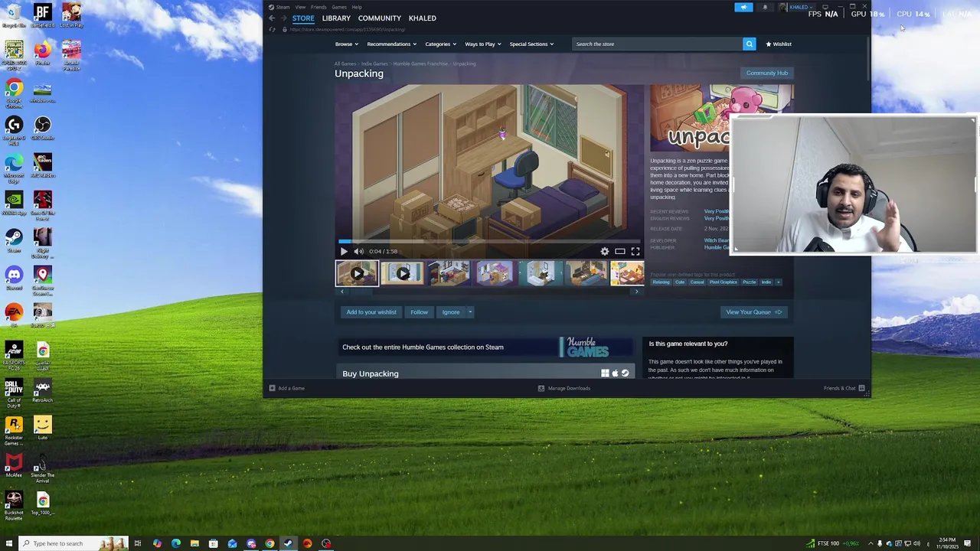Seek on the trailer progress bar
The height and width of the screenshot is (551, 980).
tap(490, 241)
